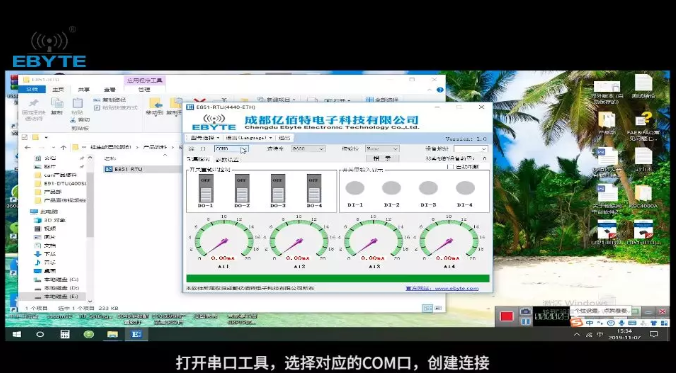Click Explorer up one level arrow
This screenshot has height=373, width=676.
pos(63,147)
